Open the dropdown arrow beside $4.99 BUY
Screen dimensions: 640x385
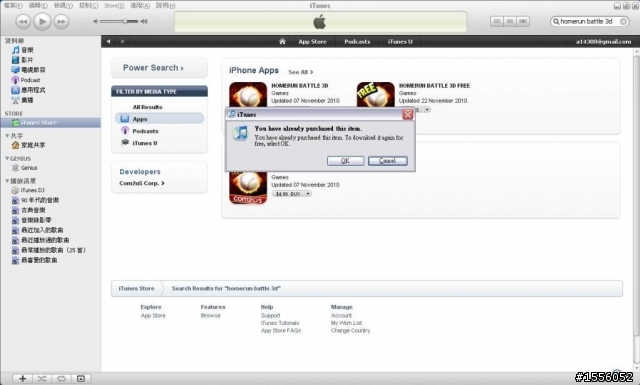309,194
